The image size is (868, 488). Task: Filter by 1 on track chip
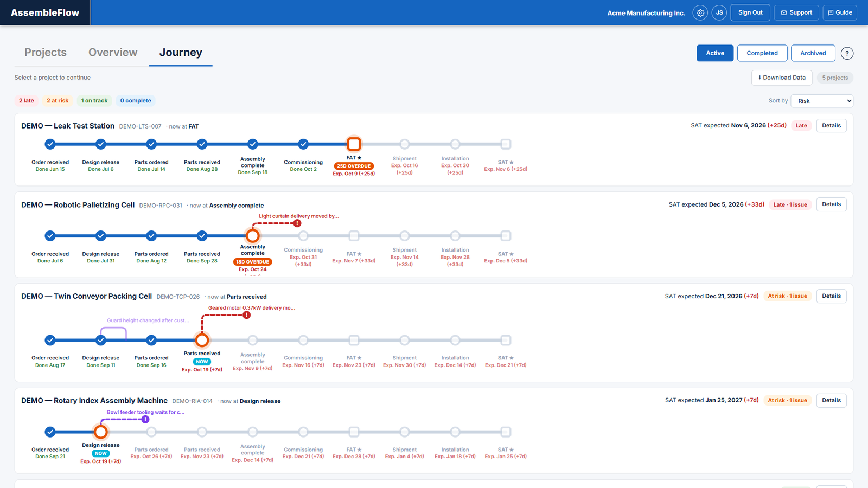[x=94, y=101]
